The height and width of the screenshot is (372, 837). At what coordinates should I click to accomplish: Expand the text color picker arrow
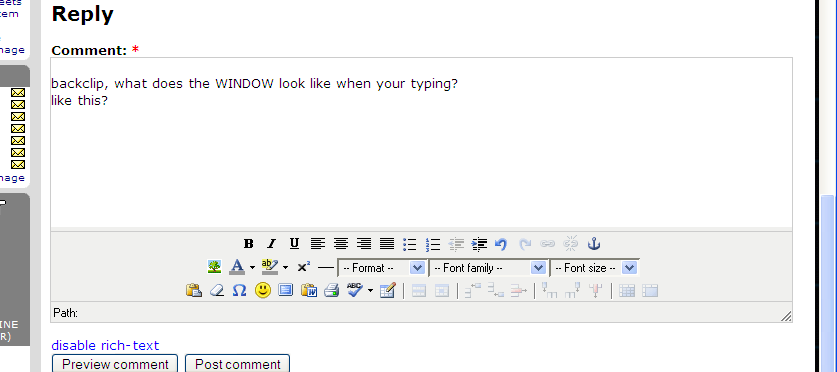pyautogui.click(x=252, y=267)
